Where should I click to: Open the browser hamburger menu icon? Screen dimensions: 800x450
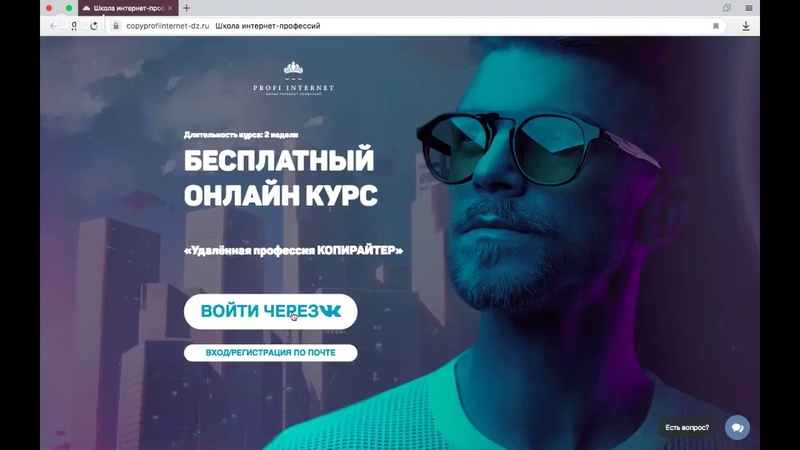[x=749, y=8]
